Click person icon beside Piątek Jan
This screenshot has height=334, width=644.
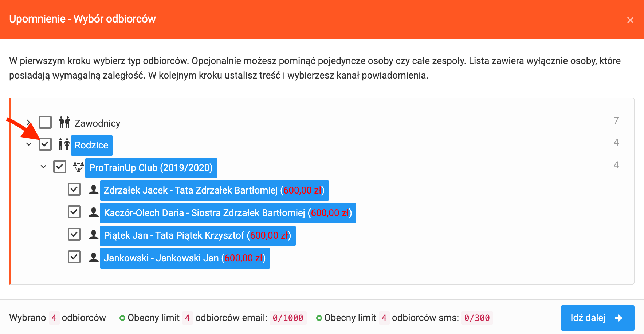click(94, 235)
